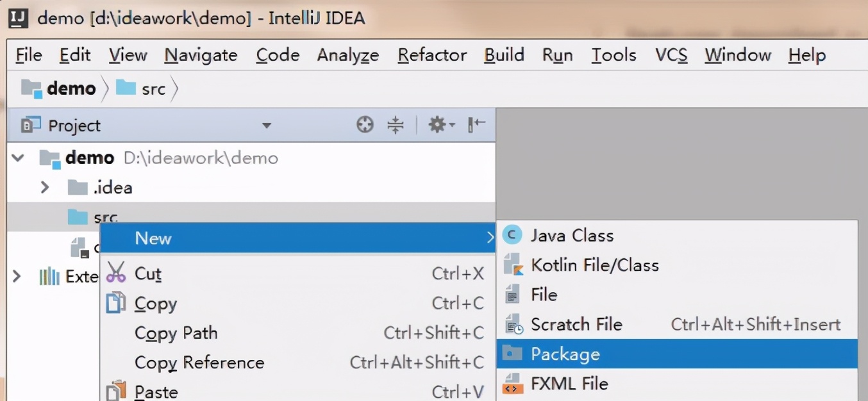The height and width of the screenshot is (401, 868).
Task: Open the Project panel settings gear
Action: [441, 125]
